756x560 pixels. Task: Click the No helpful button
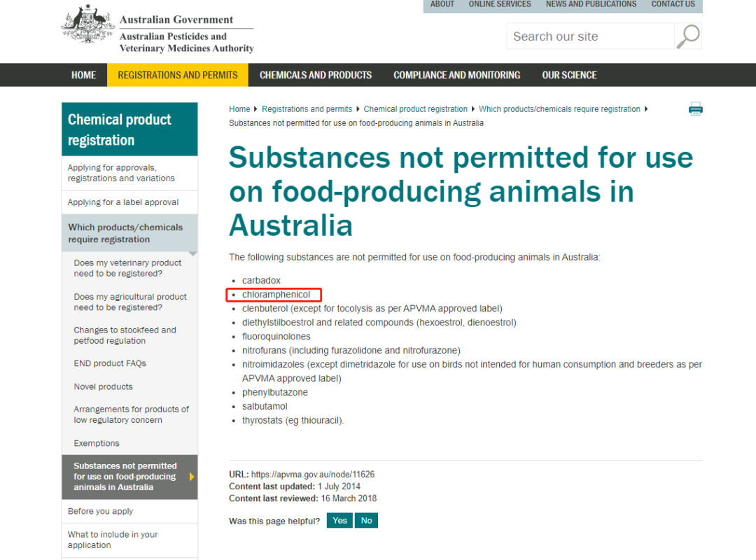(x=366, y=520)
